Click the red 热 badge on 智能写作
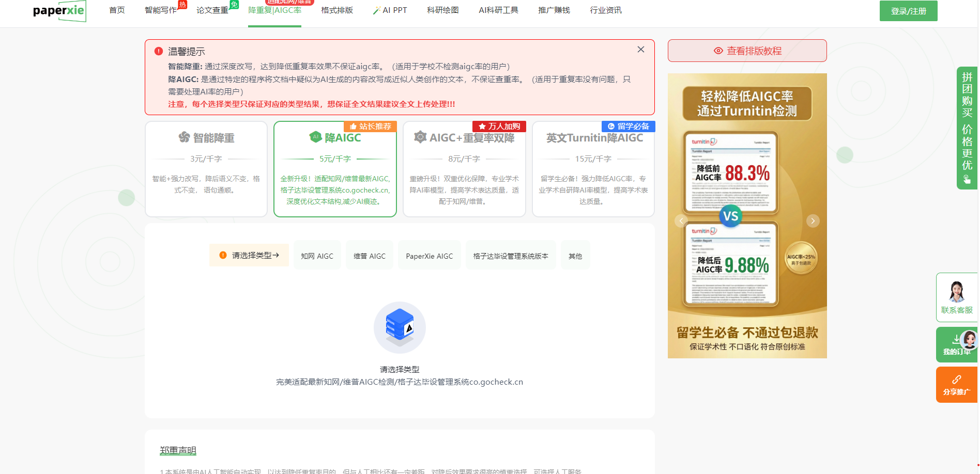The image size is (980, 474). tap(182, 5)
